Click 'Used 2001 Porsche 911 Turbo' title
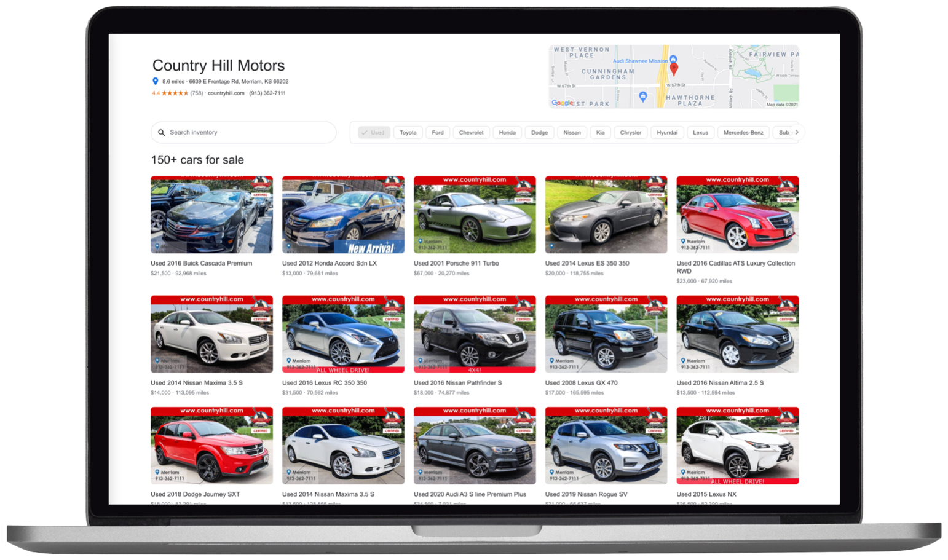Viewport: 948px width, 560px height. [x=456, y=263]
